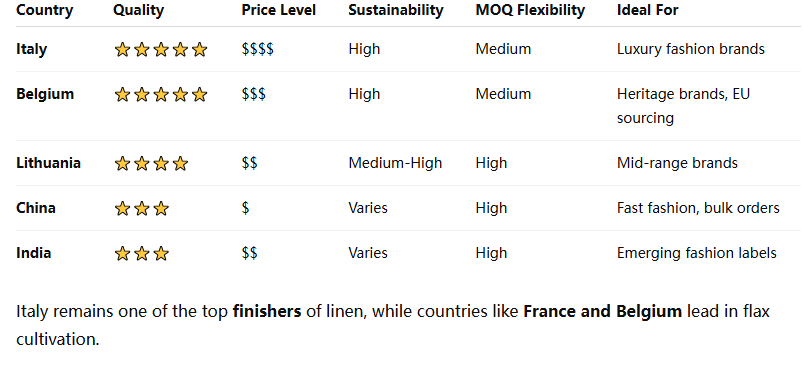Select the Italy row label
This screenshot has width=803, height=372.
pos(31,49)
